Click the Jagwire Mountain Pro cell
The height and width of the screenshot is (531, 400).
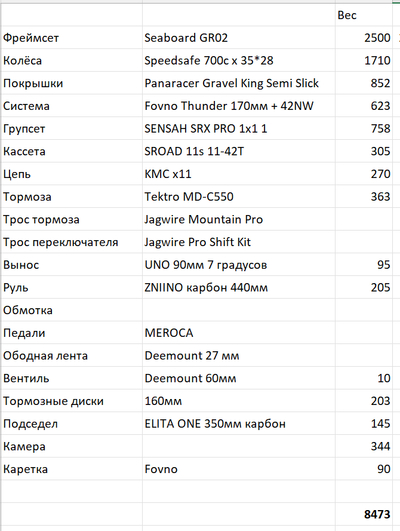[239, 219]
